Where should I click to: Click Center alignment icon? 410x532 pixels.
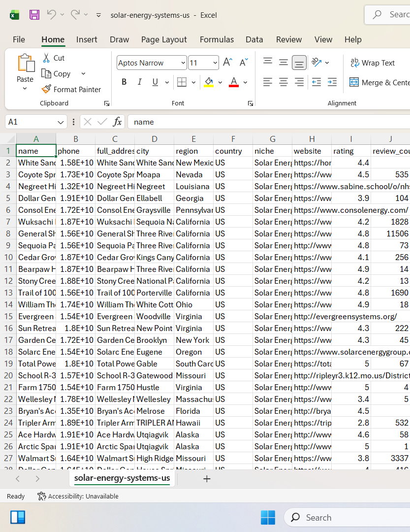tap(283, 82)
